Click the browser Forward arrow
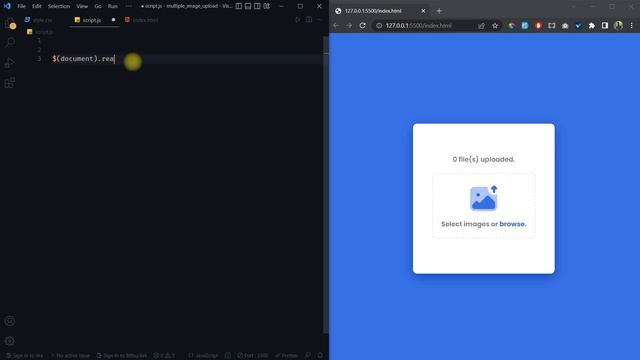The height and width of the screenshot is (360, 640). point(349,25)
